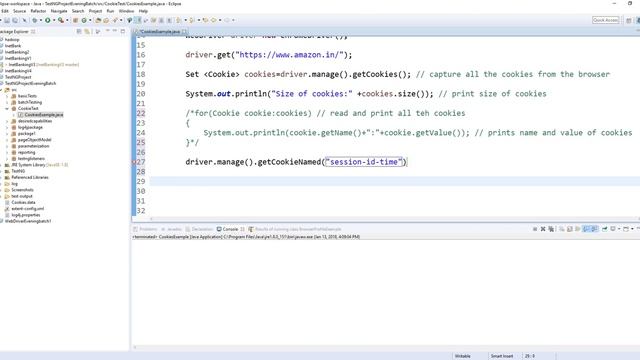Switch to the Declaration tab
The width and height of the screenshot is (640, 360).
click(x=199, y=229)
